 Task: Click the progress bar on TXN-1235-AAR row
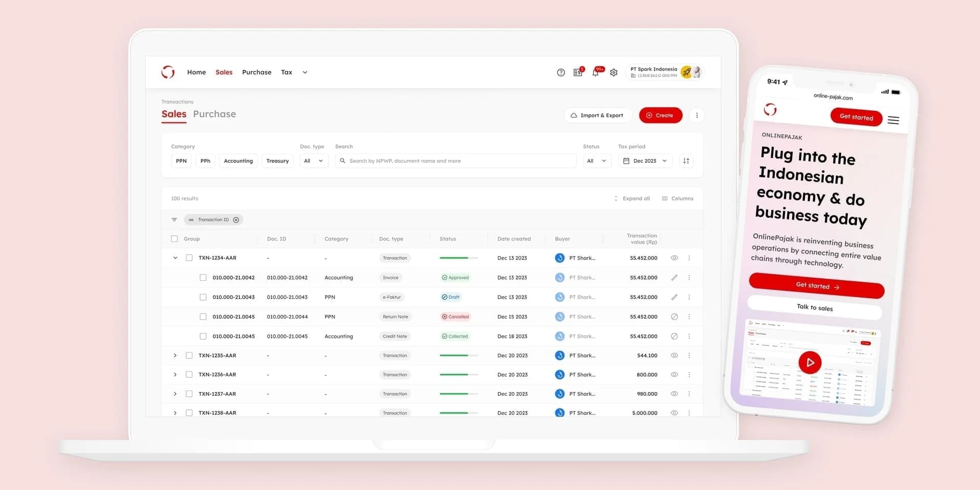click(x=458, y=355)
